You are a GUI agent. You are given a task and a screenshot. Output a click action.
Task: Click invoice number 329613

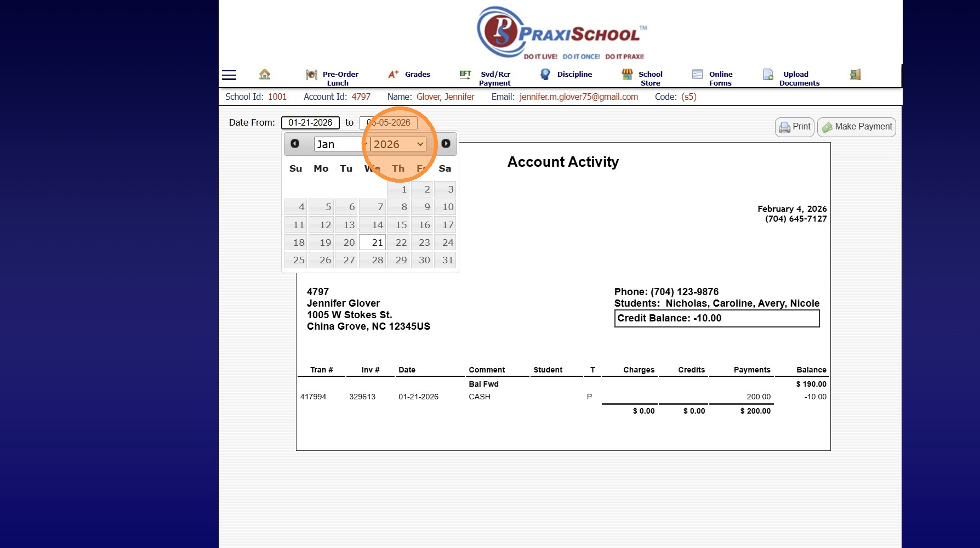362,397
